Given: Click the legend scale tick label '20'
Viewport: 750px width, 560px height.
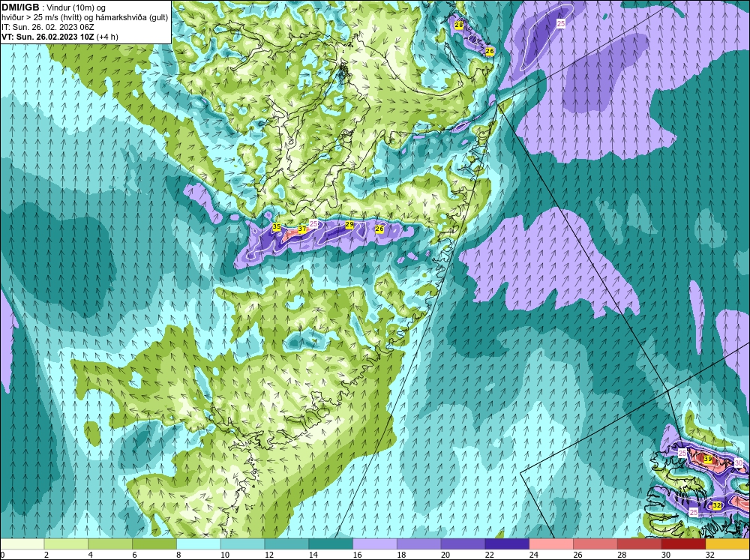Looking at the screenshot, I should coord(445,555).
